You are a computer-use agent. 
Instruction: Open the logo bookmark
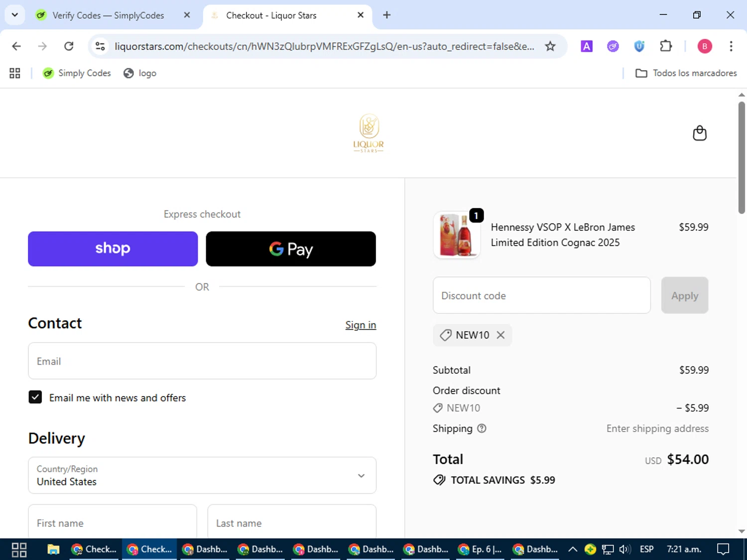(x=140, y=73)
